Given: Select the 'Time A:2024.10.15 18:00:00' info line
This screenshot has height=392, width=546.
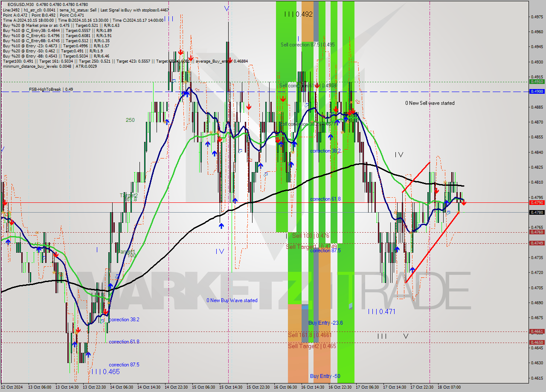Looking at the screenshot, I should 83,20.
